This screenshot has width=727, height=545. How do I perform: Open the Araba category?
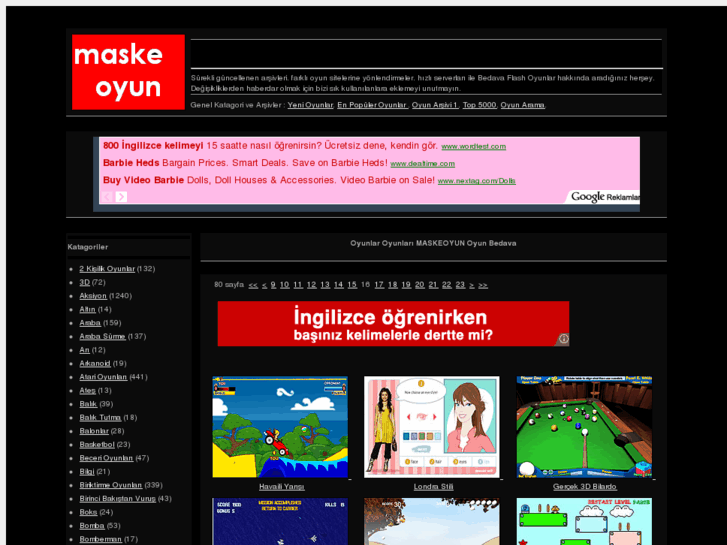point(90,323)
